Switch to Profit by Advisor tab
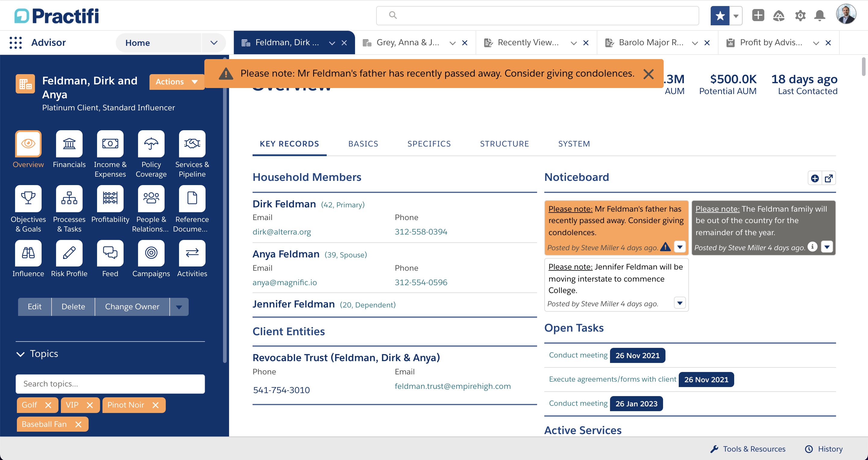The image size is (868, 460). tap(771, 43)
